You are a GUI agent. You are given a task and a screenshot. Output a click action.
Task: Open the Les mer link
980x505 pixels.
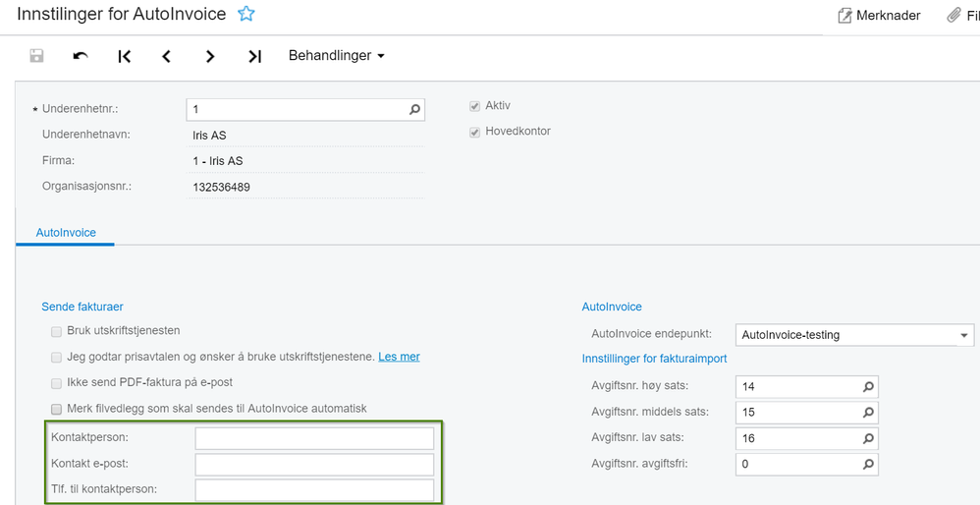(399, 357)
